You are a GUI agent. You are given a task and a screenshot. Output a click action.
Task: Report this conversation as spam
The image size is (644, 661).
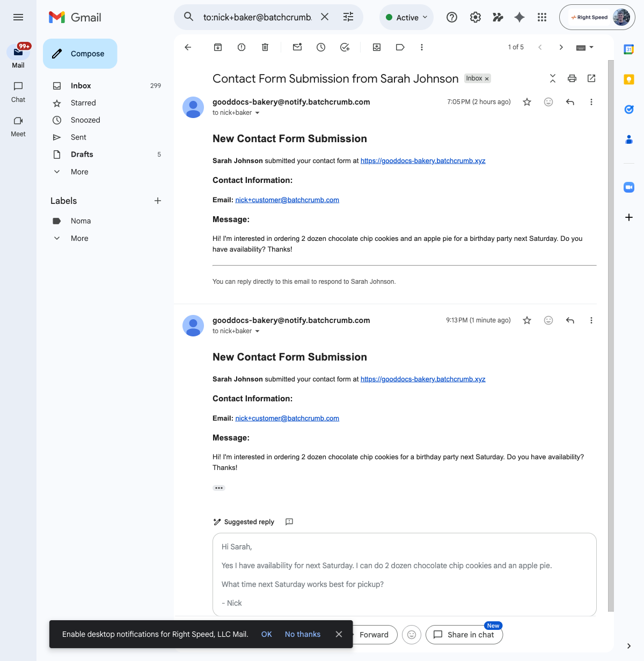pyautogui.click(x=241, y=47)
